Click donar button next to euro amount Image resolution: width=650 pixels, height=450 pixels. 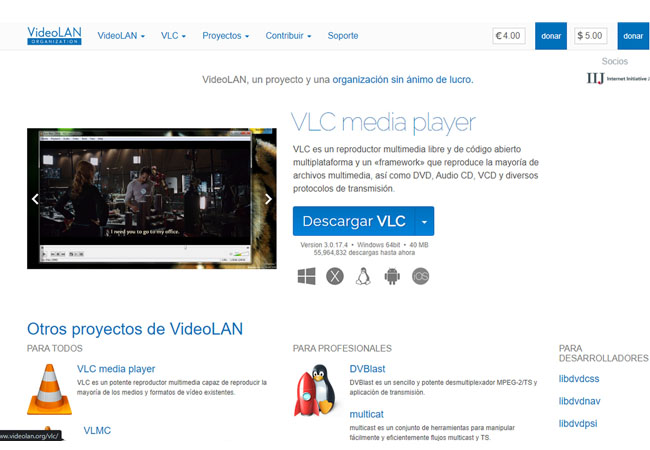(x=551, y=36)
